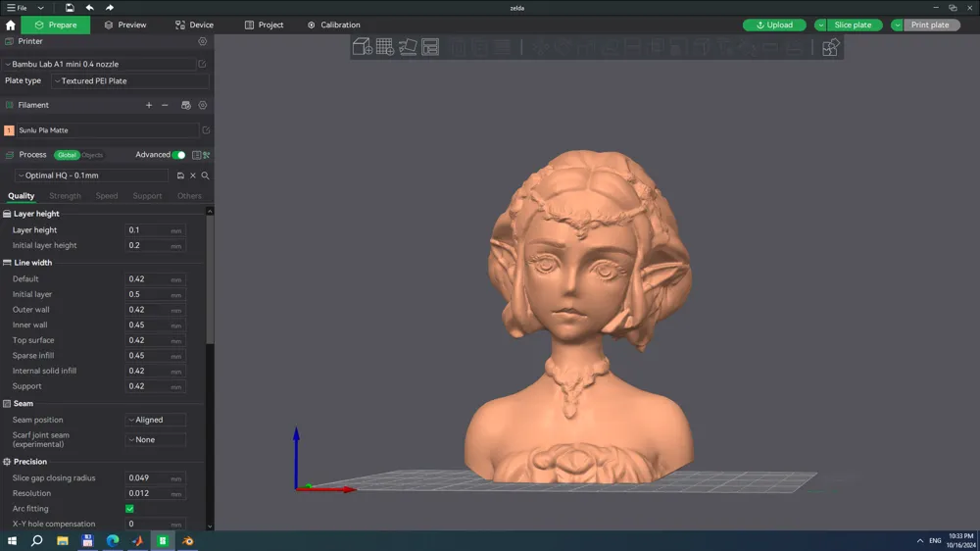
Task: Add a model with the cube-plus icon
Action: pyautogui.click(x=363, y=47)
